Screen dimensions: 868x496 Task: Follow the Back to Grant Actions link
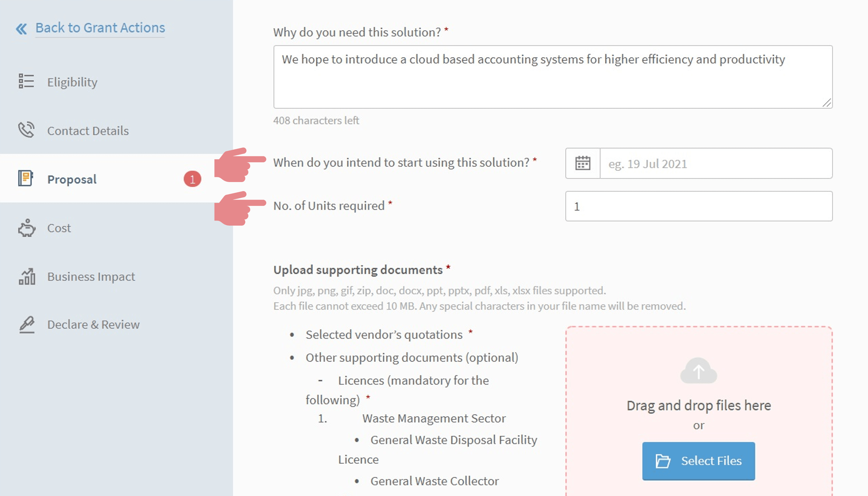(100, 28)
